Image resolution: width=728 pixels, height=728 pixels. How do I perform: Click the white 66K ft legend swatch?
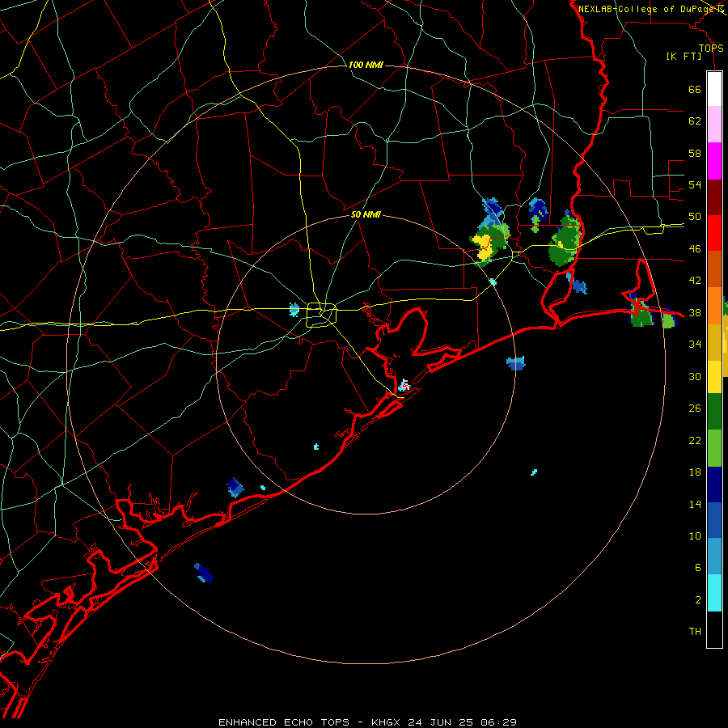[714, 89]
